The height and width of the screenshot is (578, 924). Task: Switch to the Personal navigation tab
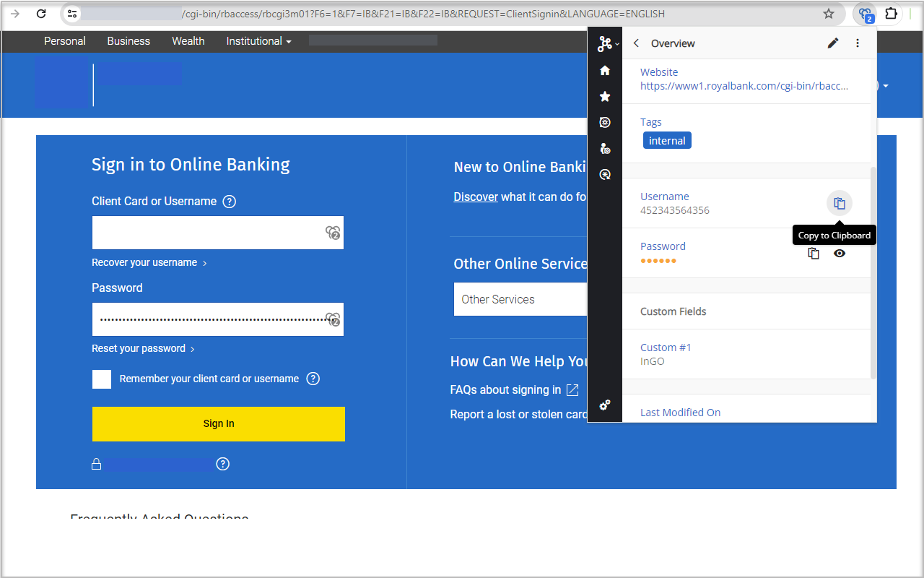tap(64, 41)
